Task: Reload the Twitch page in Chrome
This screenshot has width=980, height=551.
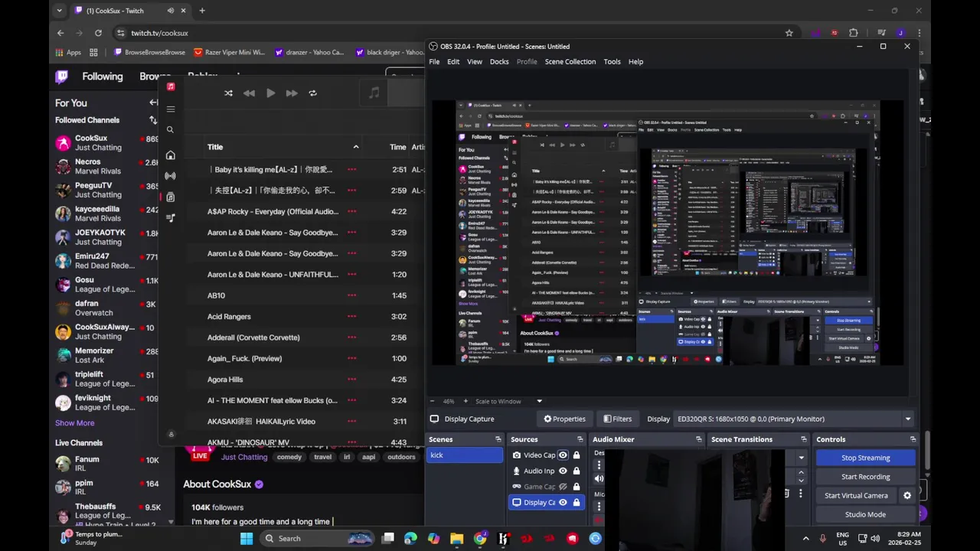Action: click(x=98, y=33)
